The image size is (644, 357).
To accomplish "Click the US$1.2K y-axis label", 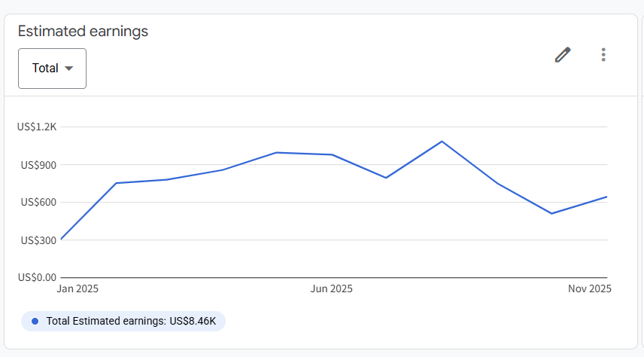I will (x=37, y=127).
